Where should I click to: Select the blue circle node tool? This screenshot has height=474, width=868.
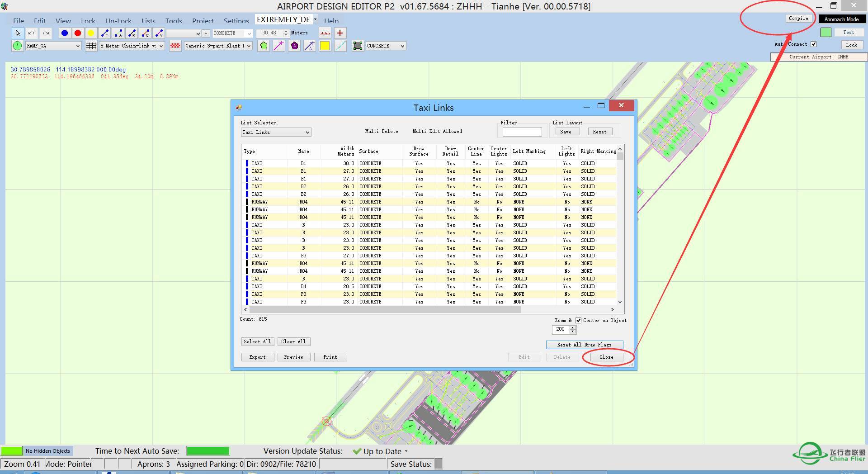(x=65, y=33)
